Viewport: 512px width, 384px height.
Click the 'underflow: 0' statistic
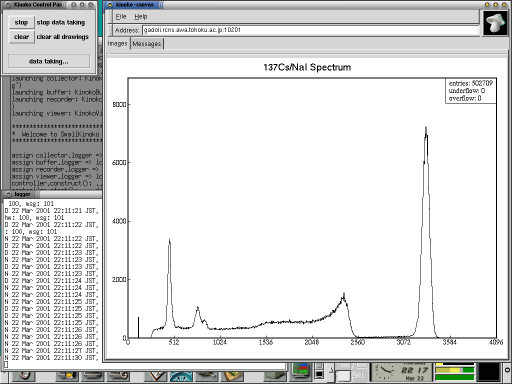tap(466, 91)
